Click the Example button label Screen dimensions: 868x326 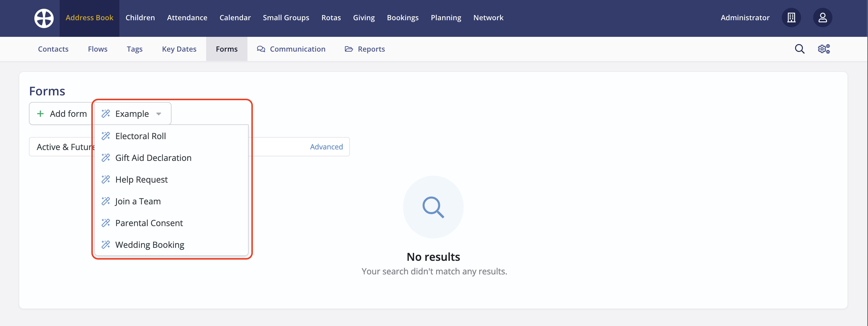[x=132, y=114]
